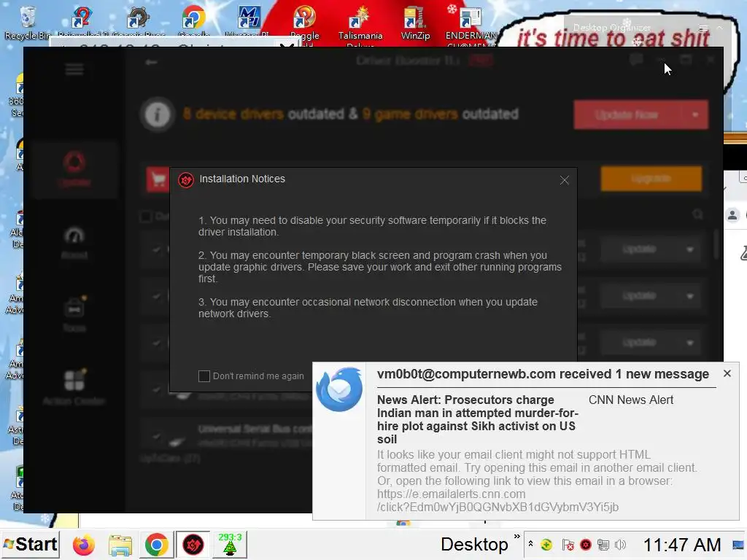This screenshot has height=560, width=747.
Task: Launch the Bejeweled 2 desktop shortcut
Action: (82, 21)
